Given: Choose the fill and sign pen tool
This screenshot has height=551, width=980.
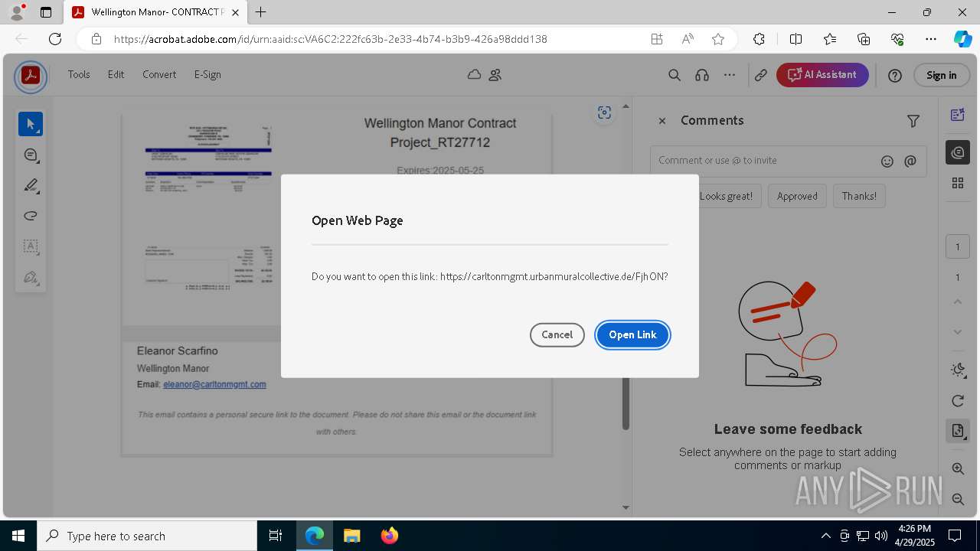Looking at the screenshot, I should pos(31,277).
